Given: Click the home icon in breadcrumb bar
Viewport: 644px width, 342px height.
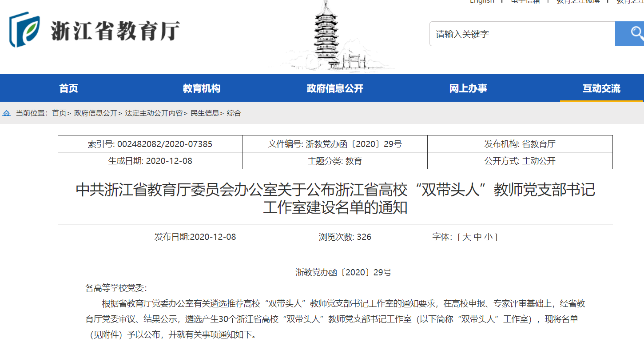Looking at the screenshot, I should pyautogui.click(x=7, y=113).
